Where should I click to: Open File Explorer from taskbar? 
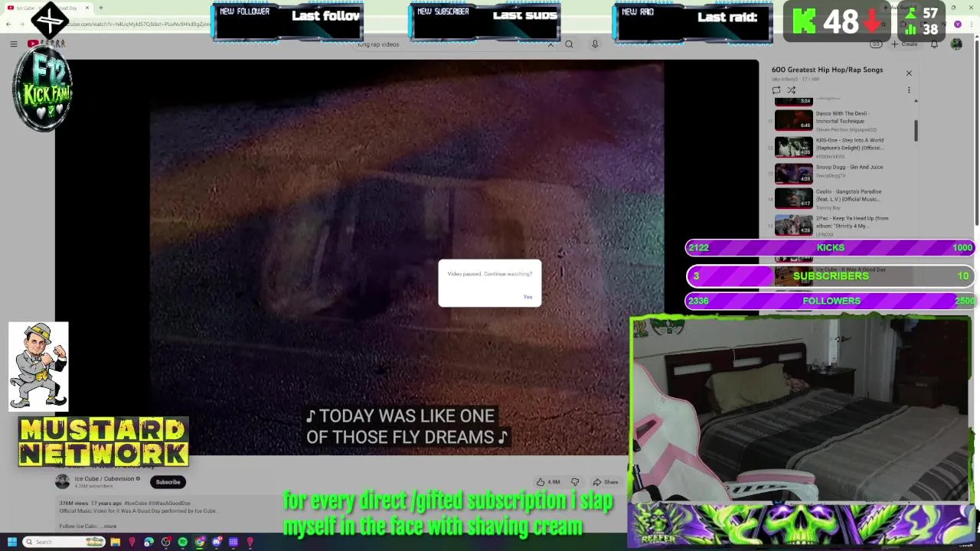coord(115,542)
